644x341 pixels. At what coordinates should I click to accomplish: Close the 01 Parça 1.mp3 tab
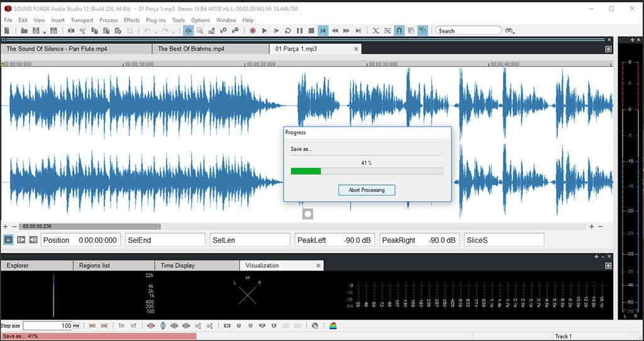pyautogui.click(x=356, y=49)
